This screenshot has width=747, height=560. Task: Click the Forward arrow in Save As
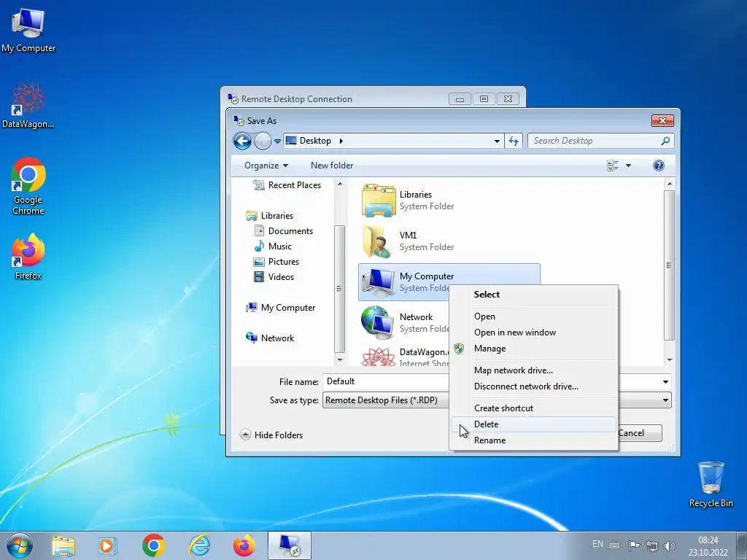click(x=263, y=141)
